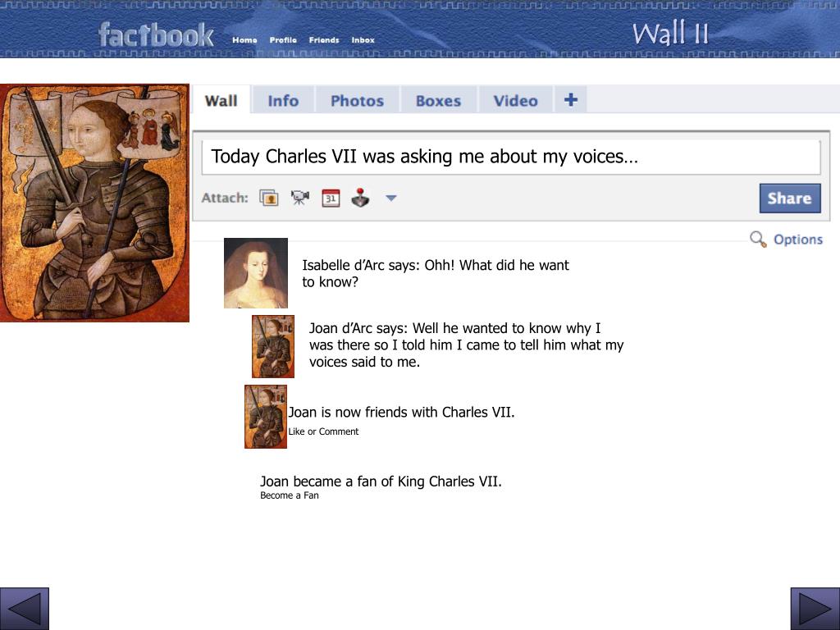Click the Attach: label
This screenshot has height=630, width=840.
(225, 198)
